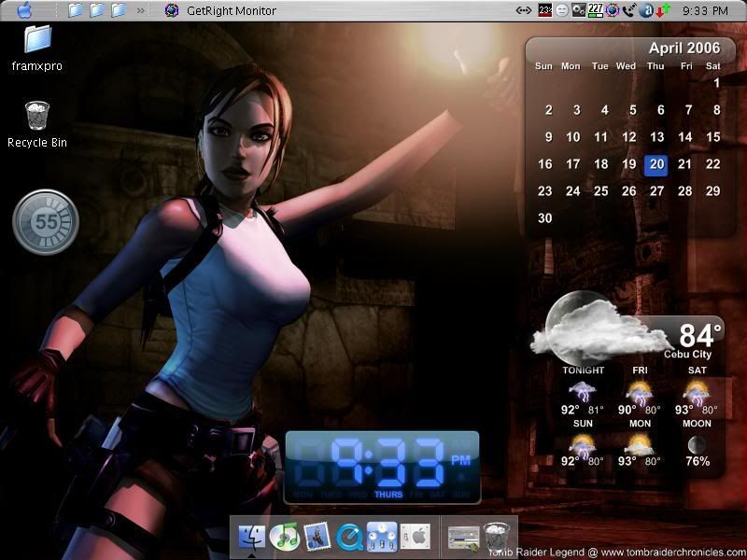747x560 pixels.
Task: Click the red and green arrows tray icon
Action: 662,11
